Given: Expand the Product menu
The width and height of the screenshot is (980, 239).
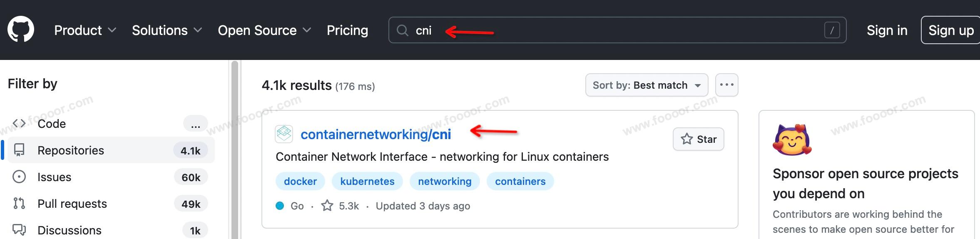Looking at the screenshot, I should coord(85,30).
